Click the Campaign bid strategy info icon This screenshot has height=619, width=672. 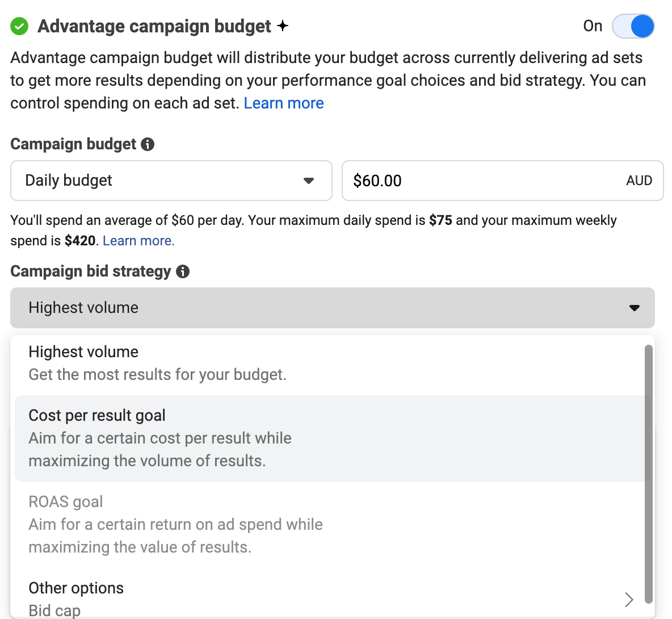[x=183, y=272]
